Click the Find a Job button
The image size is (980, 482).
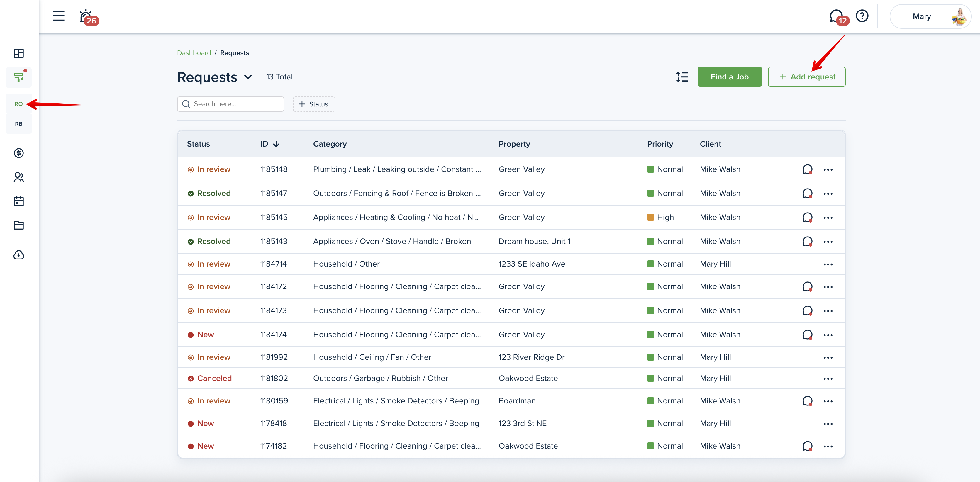729,77
